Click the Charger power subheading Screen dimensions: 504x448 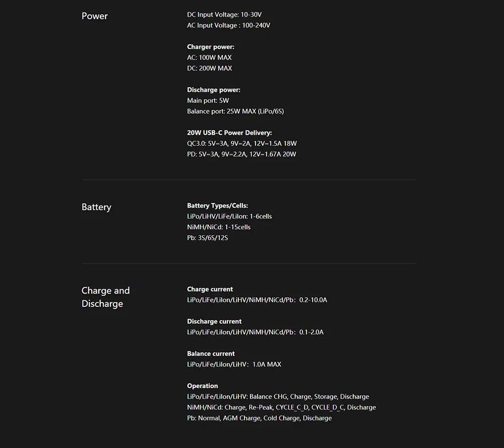(x=211, y=47)
